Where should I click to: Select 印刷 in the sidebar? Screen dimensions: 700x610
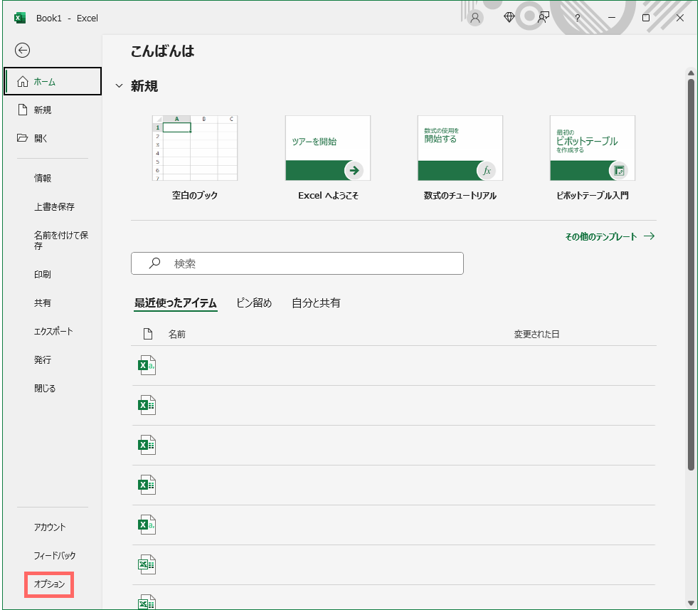(42, 274)
